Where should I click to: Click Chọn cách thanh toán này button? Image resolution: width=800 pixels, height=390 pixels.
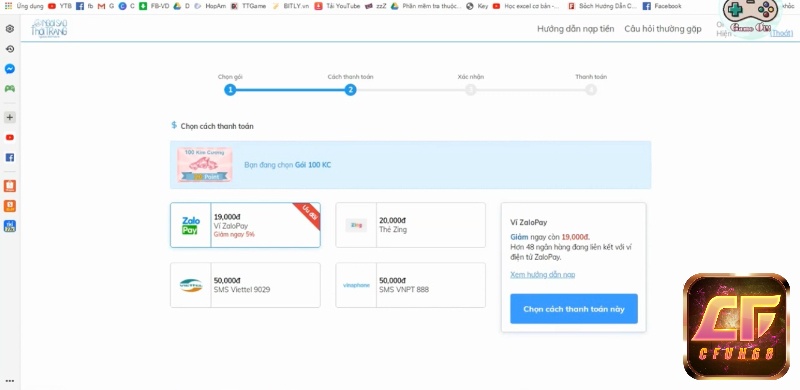[x=574, y=309]
